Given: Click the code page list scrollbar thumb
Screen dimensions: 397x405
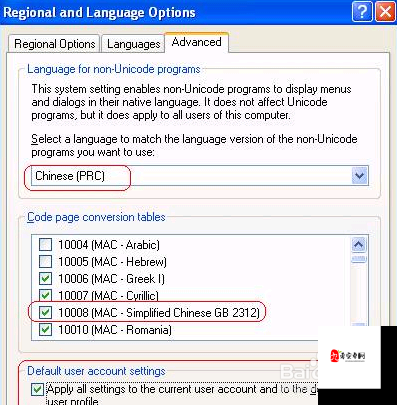Looking at the screenshot, I should [359, 259].
